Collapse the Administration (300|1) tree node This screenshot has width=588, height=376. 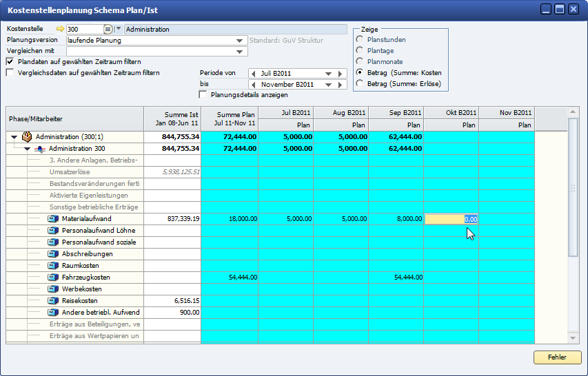[x=14, y=137]
